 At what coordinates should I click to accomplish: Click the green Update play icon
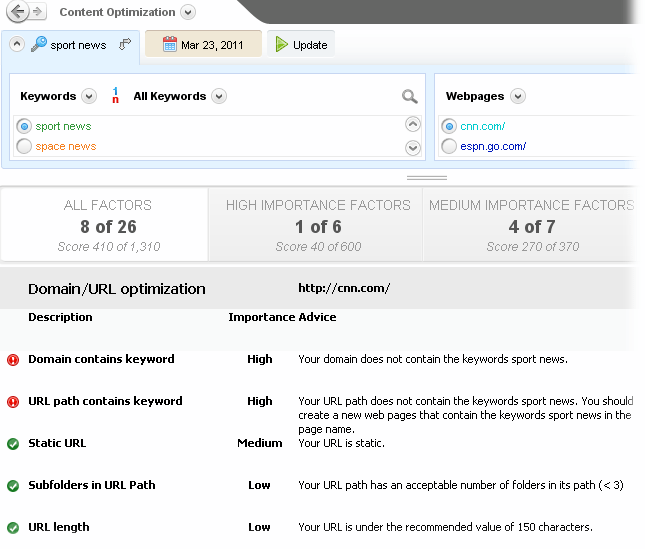pos(282,44)
